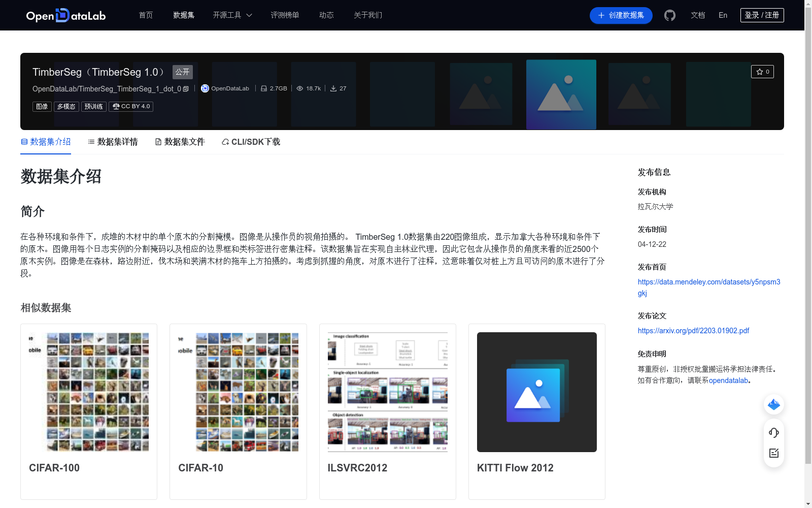Open the arxiv.org paper link
The width and height of the screenshot is (812, 508).
point(693,331)
